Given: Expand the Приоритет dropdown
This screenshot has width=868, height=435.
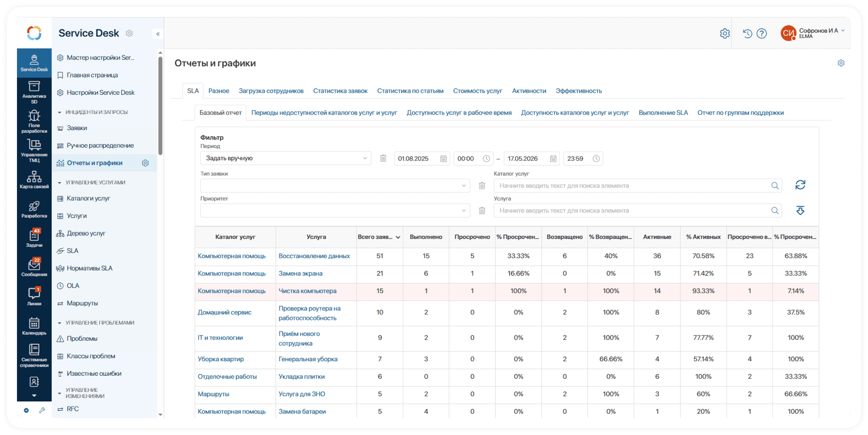Looking at the screenshot, I should pos(335,210).
